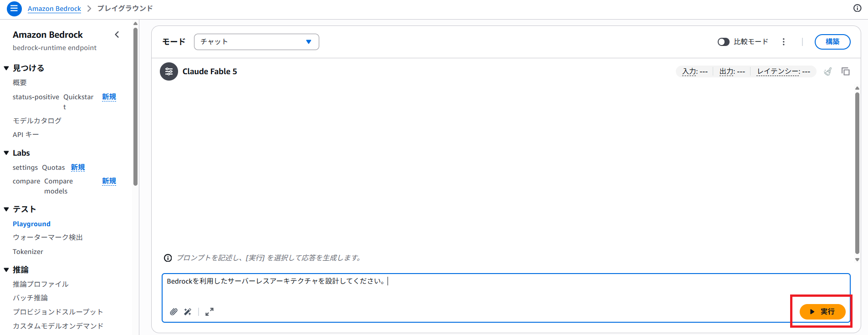Open the モード チャット dropdown
868x335 pixels.
256,42
